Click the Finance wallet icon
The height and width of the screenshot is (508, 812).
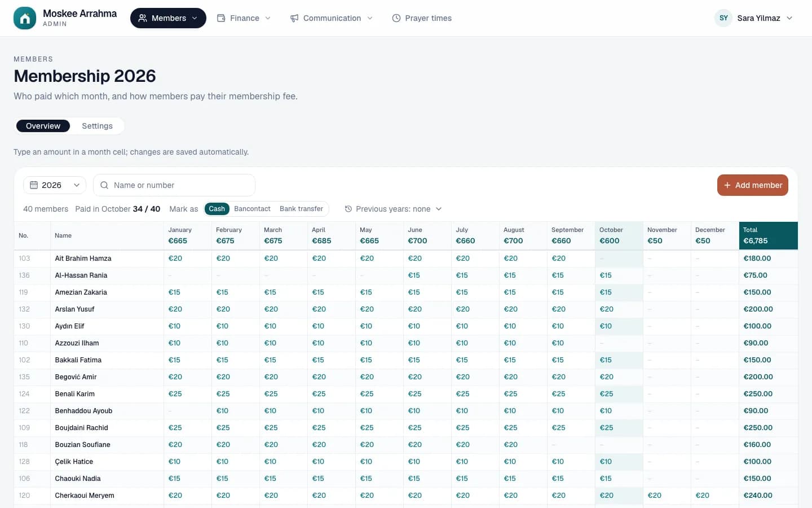click(x=221, y=18)
